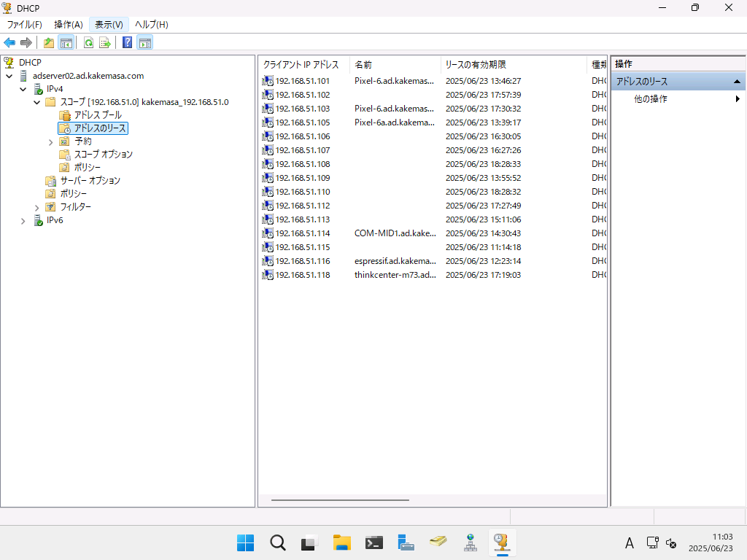Click lease expiry 2025/06/23 17:57:39
This screenshot has height=560, width=747.
coord(483,95)
